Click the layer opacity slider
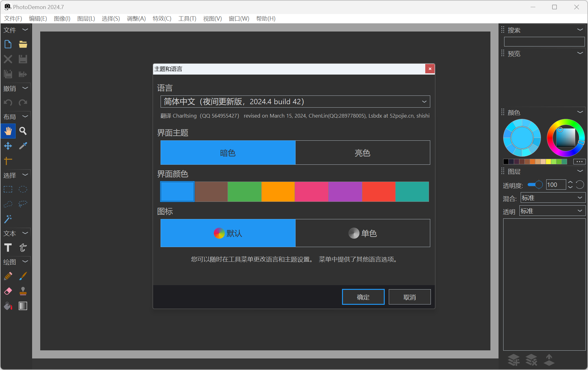588x370 pixels. pyautogui.click(x=535, y=185)
